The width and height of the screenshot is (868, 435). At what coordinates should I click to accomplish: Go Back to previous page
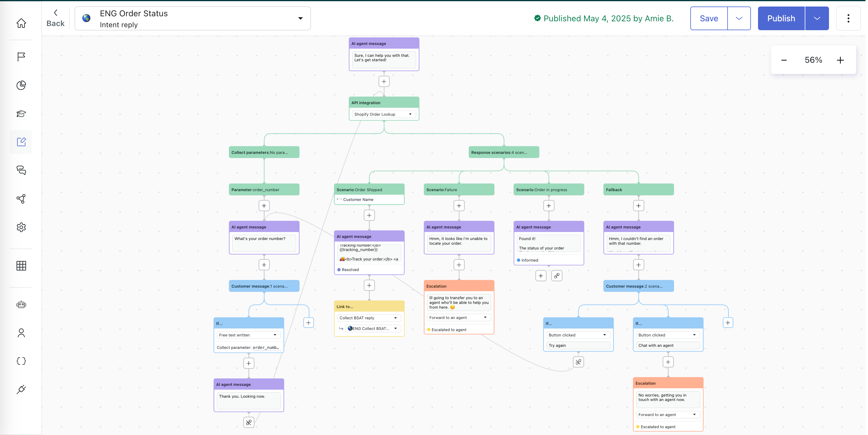(x=55, y=18)
